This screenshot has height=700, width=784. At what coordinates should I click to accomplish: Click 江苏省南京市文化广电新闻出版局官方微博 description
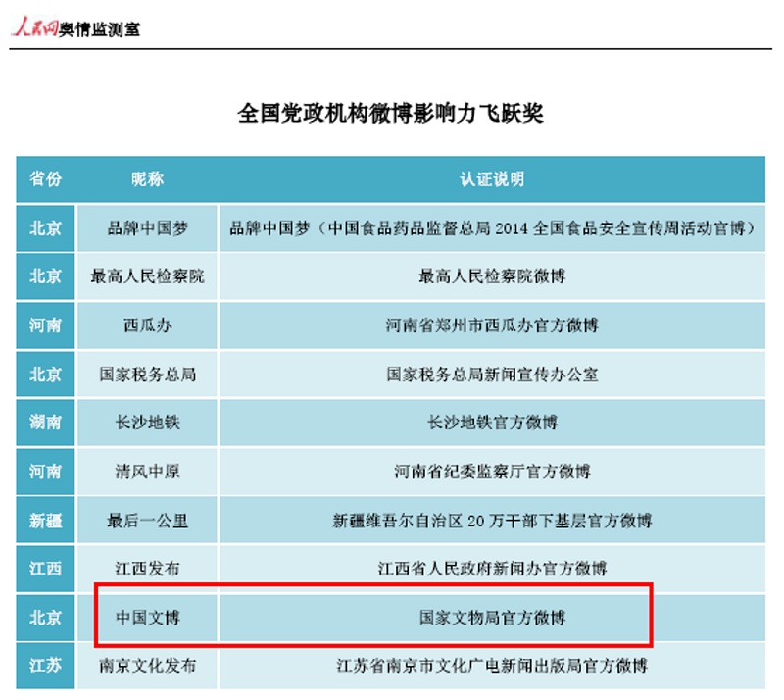493,666
